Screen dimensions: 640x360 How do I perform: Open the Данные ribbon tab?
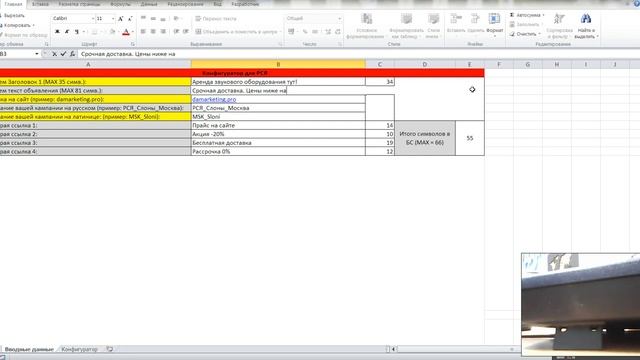(x=149, y=4)
